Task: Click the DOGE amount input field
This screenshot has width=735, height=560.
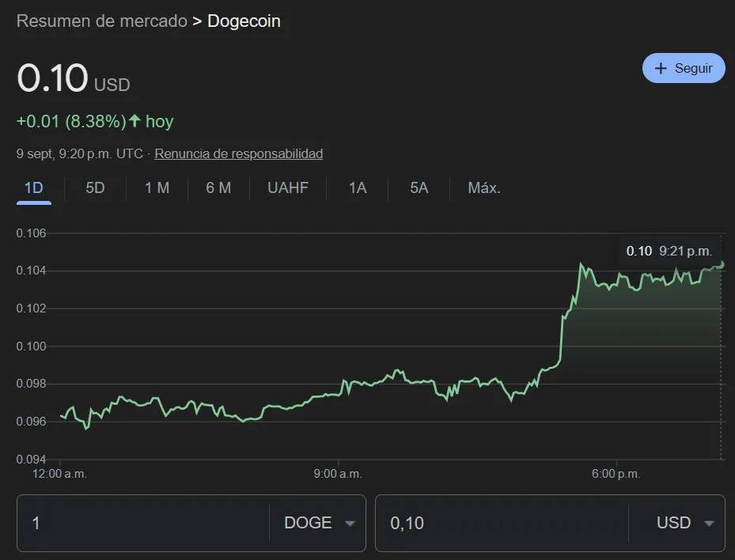Action: point(143,523)
